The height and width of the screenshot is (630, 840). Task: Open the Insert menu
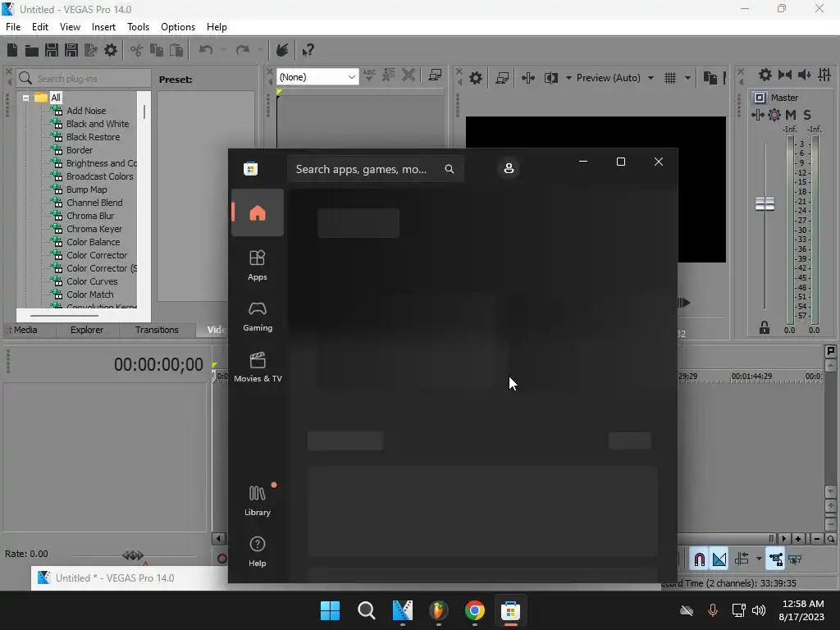coord(103,27)
